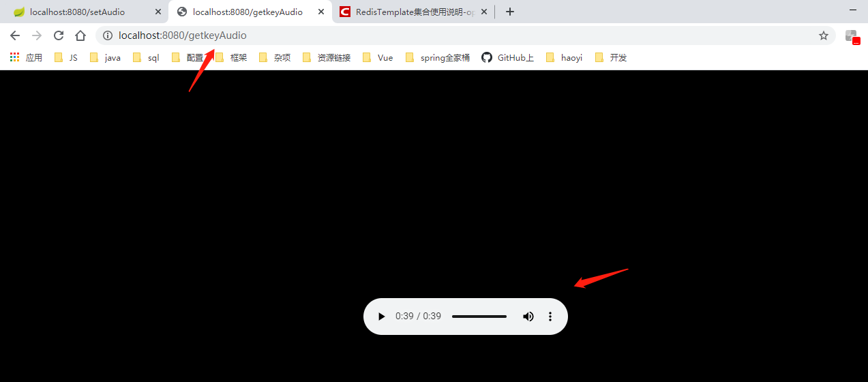This screenshot has width=868, height=382.
Task: Select the localhost:8080/getkeyAudio tab
Action: click(250, 12)
